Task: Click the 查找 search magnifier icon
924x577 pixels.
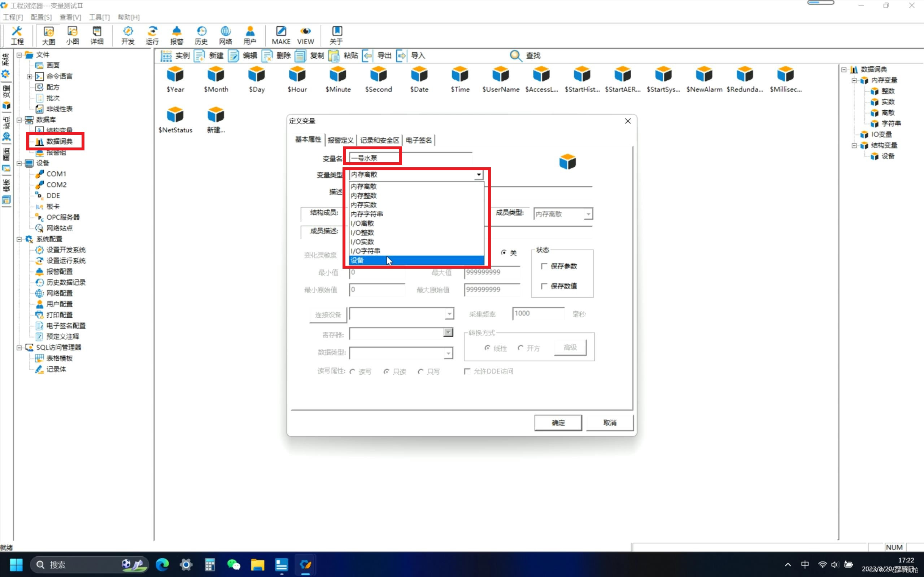Action: click(516, 56)
